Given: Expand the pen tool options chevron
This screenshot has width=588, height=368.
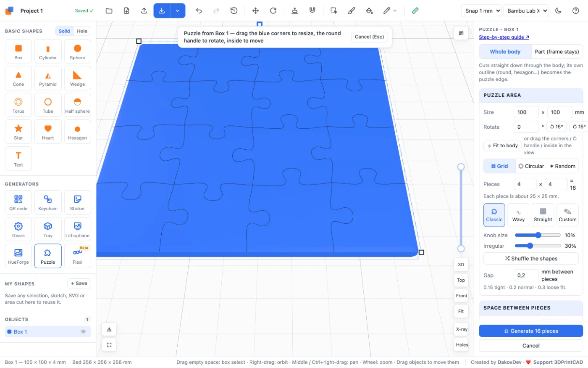Looking at the screenshot, I should click(x=395, y=11).
